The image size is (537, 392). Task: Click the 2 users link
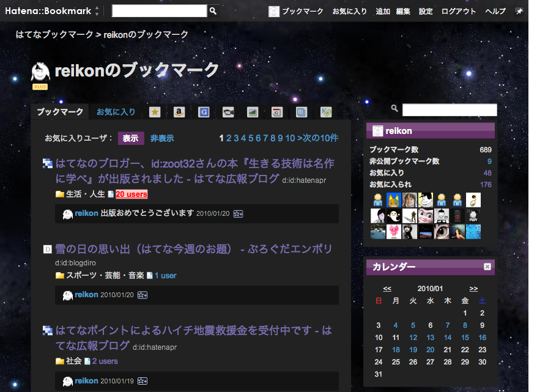tap(105, 361)
